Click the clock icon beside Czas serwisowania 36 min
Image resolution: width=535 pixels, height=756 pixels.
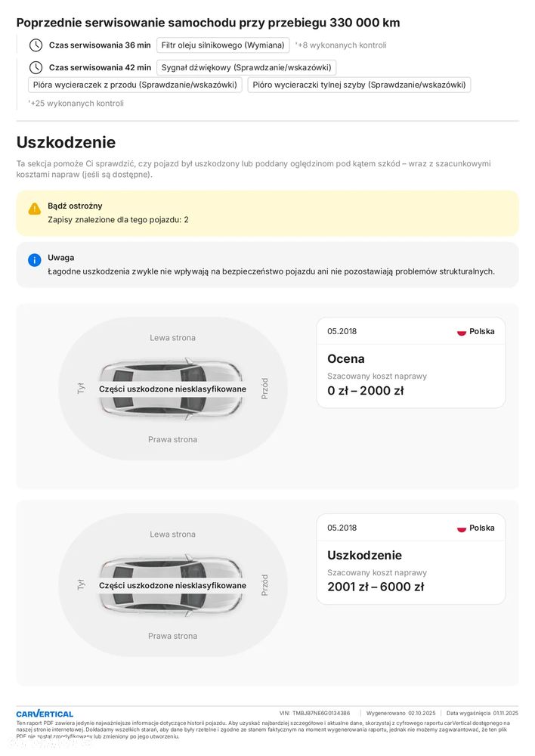click(x=36, y=45)
